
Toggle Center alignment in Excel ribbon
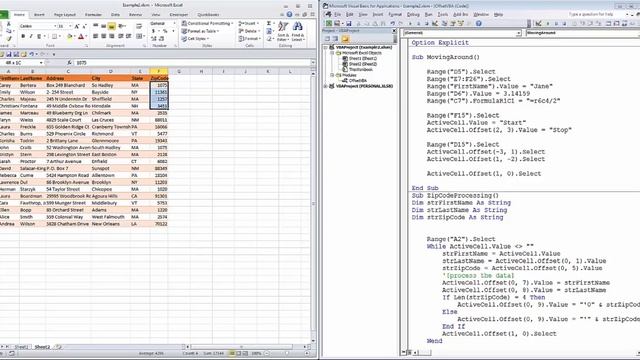coord(103,36)
